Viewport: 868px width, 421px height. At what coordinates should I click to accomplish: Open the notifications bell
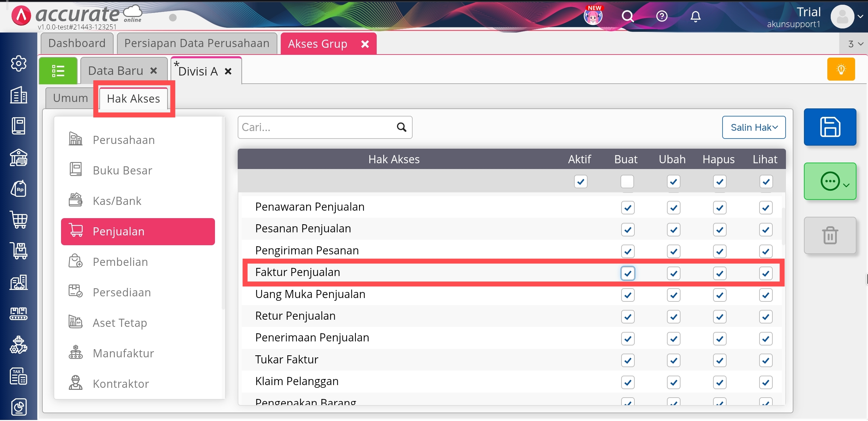[695, 16]
